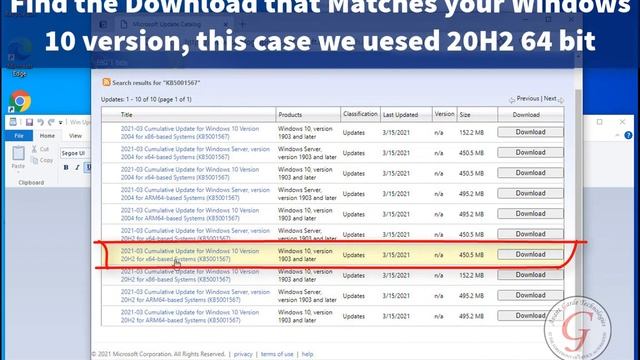This screenshot has height=360, width=640.
Task: Download Windows 10 Version 2004 x64 update
Action: (530, 173)
